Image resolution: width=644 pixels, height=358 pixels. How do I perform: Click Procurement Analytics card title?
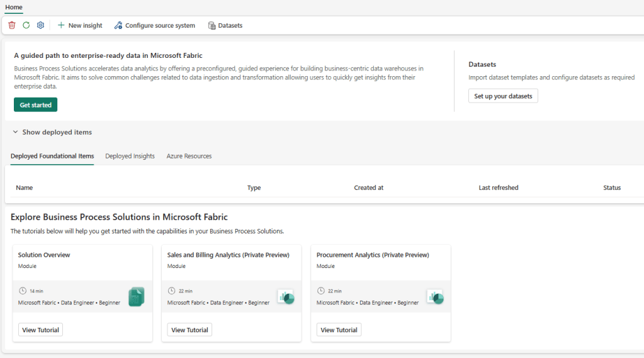click(373, 255)
